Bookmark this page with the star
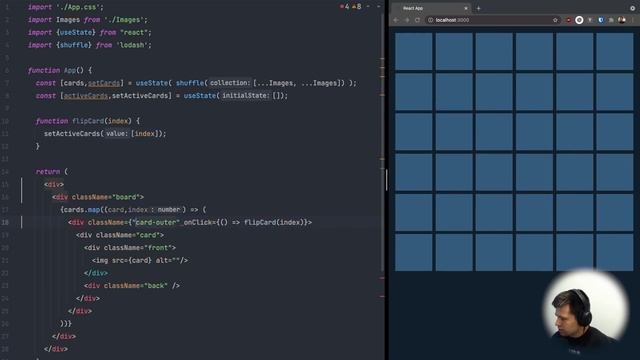Screen dimensions: 640x360 [555, 20]
